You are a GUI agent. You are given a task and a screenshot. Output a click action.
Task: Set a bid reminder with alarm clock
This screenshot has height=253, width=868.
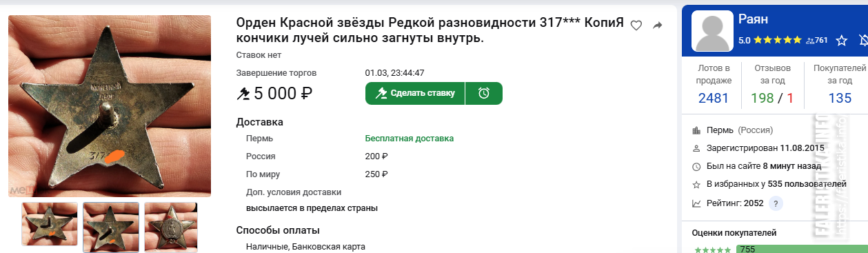(x=484, y=93)
